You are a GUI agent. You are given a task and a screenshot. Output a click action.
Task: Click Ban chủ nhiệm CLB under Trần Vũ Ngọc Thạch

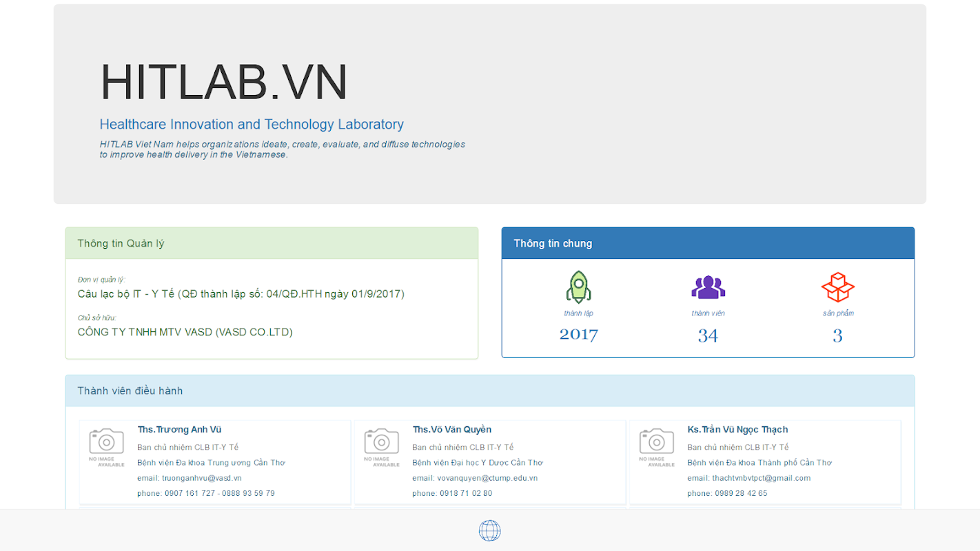point(737,448)
